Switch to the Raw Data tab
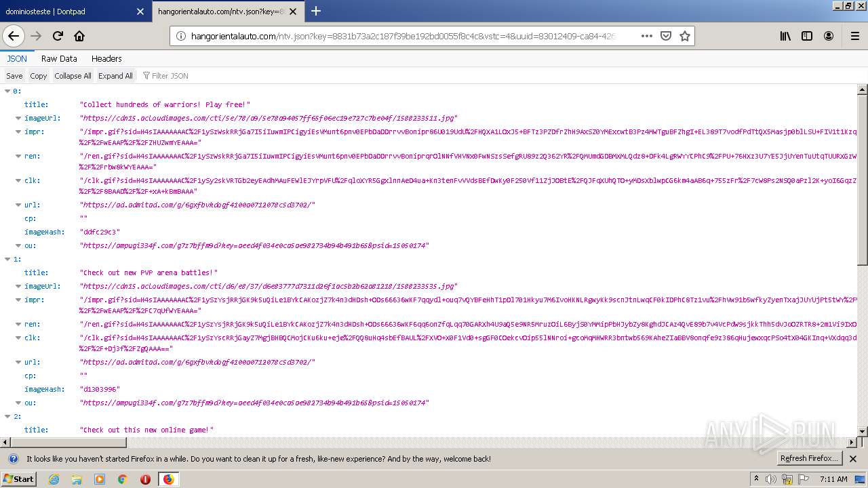The height and width of the screenshot is (488, 868). click(59, 59)
